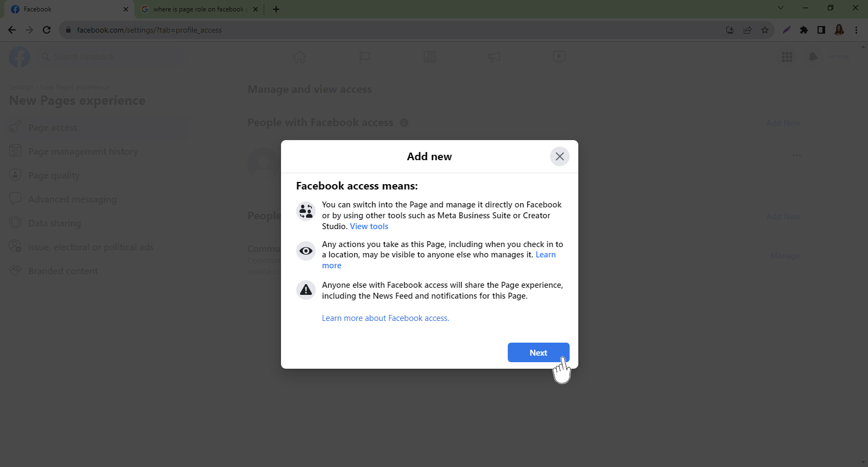Open the View tools link
This screenshot has width=868, height=467.
click(x=369, y=226)
